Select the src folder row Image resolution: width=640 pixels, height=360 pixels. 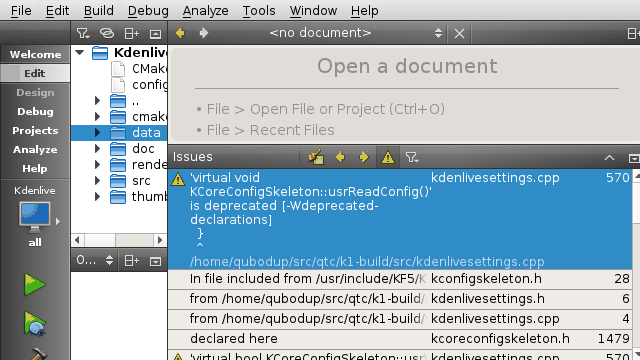pyautogui.click(x=119, y=180)
